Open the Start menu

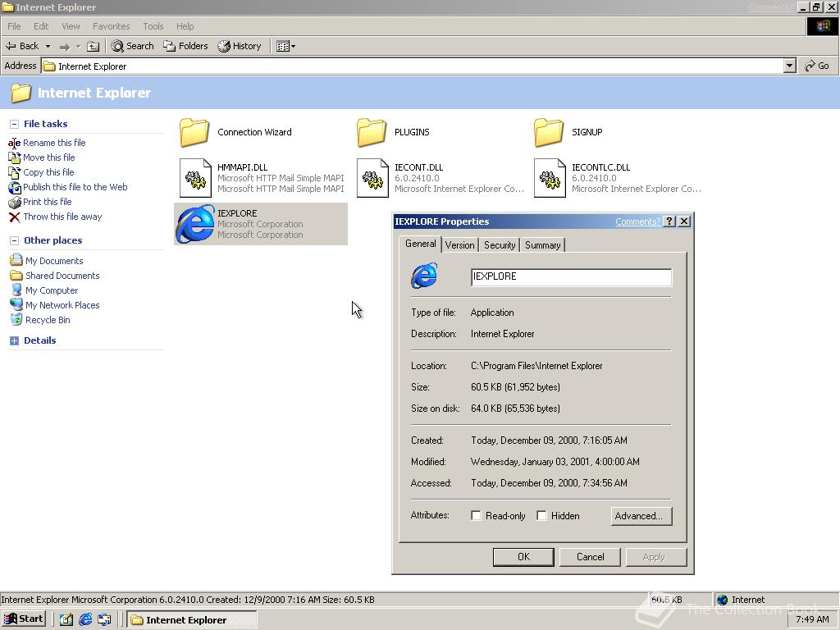tap(23, 619)
